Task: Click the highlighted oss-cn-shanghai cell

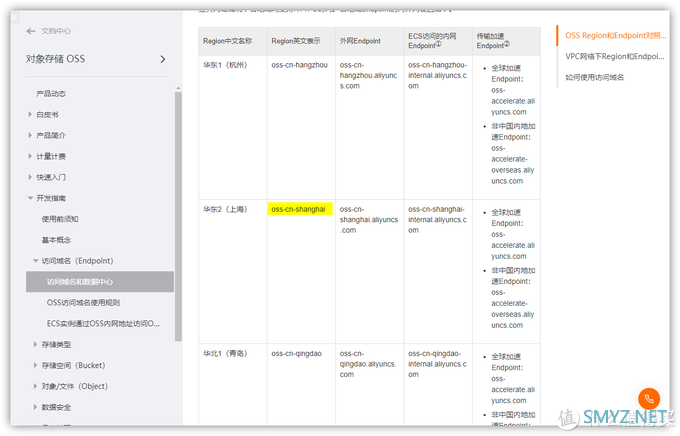Action: coord(300,209)
